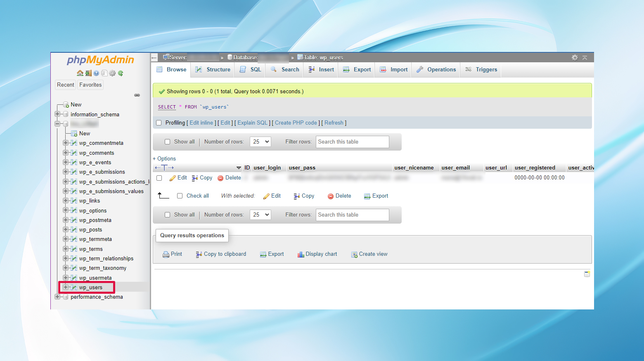This screenshot has height=361, width=644.
Task: Enable the Profiling checkbox
Action: [159, 123]
